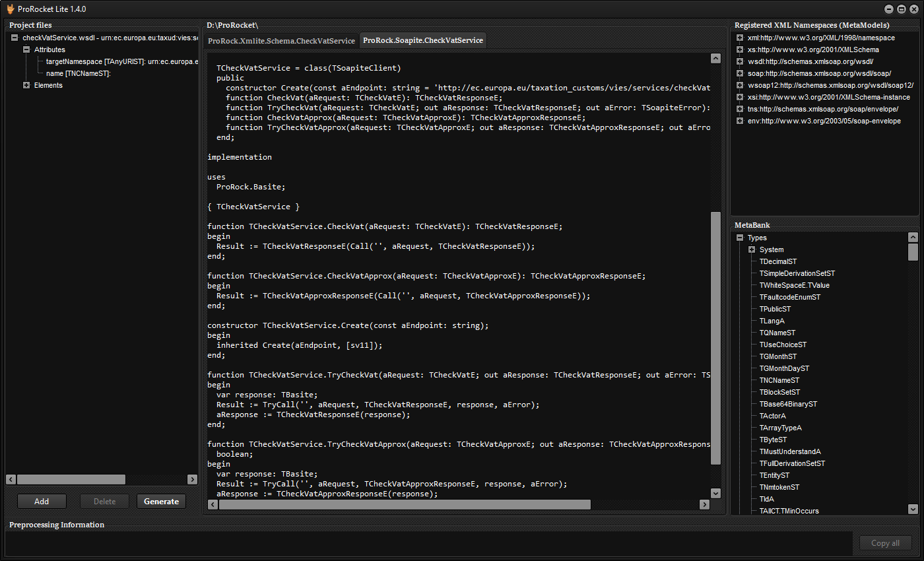Image resolution: width=924 pixels, height=561 pixels.
Task: Click the Preprocessing Information text area
Action: pyautogui.click(x=429, y=543)
